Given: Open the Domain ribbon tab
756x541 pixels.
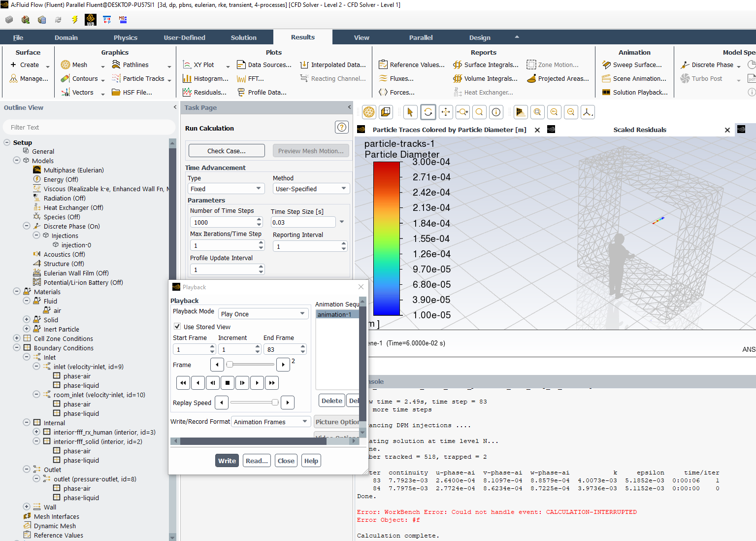Looking at the screenshot, I should pyautogui.click(x=66, y=37).
